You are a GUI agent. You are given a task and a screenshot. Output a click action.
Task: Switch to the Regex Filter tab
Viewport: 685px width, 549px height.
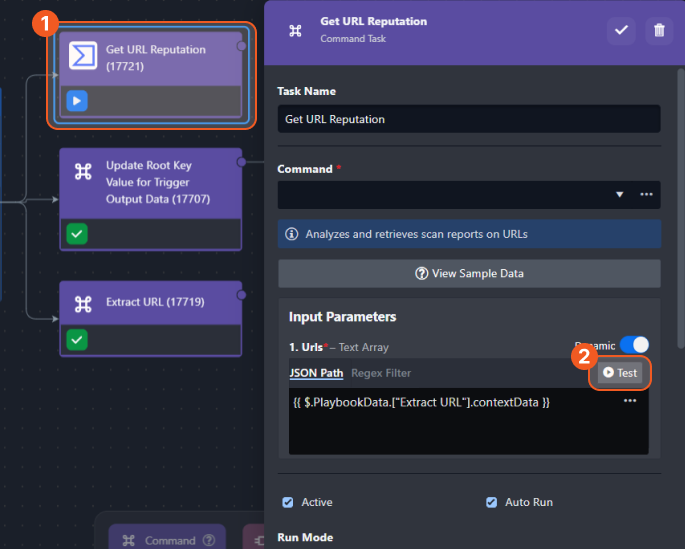click(381, 373)
